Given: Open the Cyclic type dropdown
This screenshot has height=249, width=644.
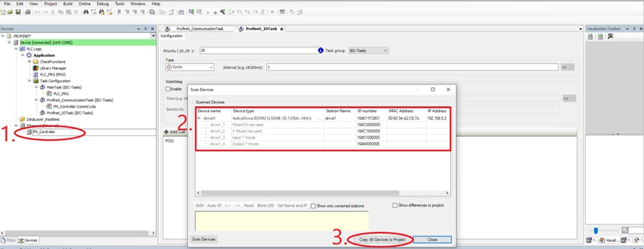Looking at the screenshot, I should pyautogui.click(x=211, y=67).
